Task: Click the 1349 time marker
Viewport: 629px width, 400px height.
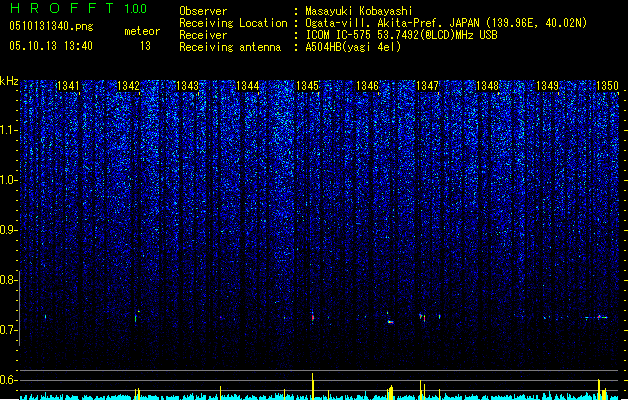Action: coord(547,86)
